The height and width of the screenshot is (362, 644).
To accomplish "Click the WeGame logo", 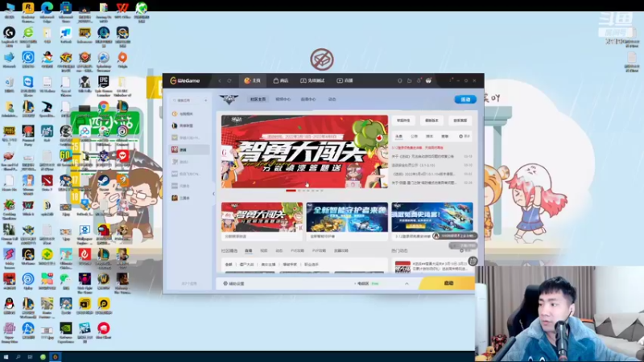I will coord(185,81).
